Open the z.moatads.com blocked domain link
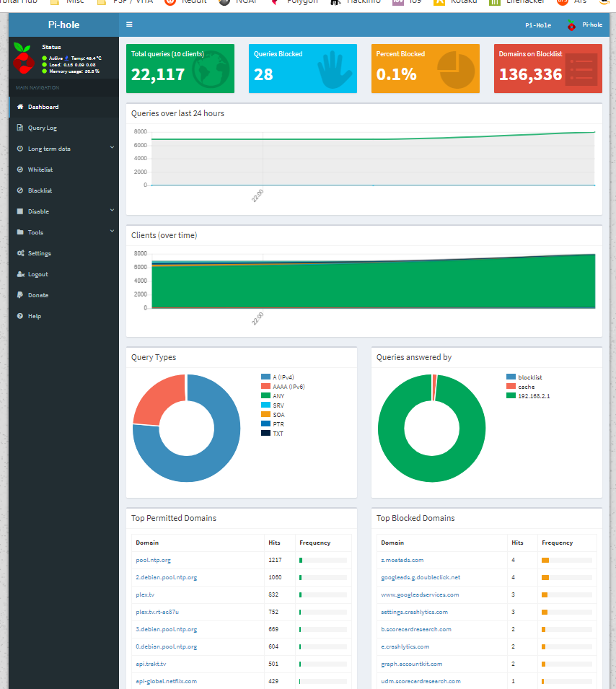Image resolution: width=616 pixels, height=689 pixels. 402,560
